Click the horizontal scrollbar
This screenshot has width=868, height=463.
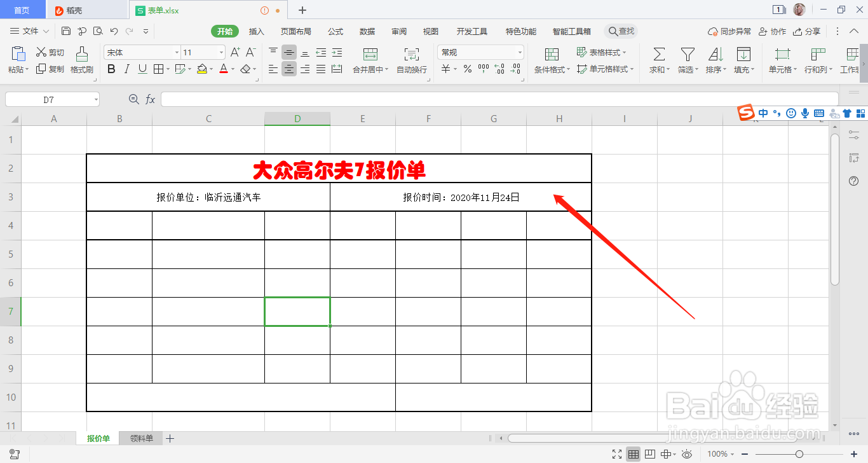[x=651, y=438]
